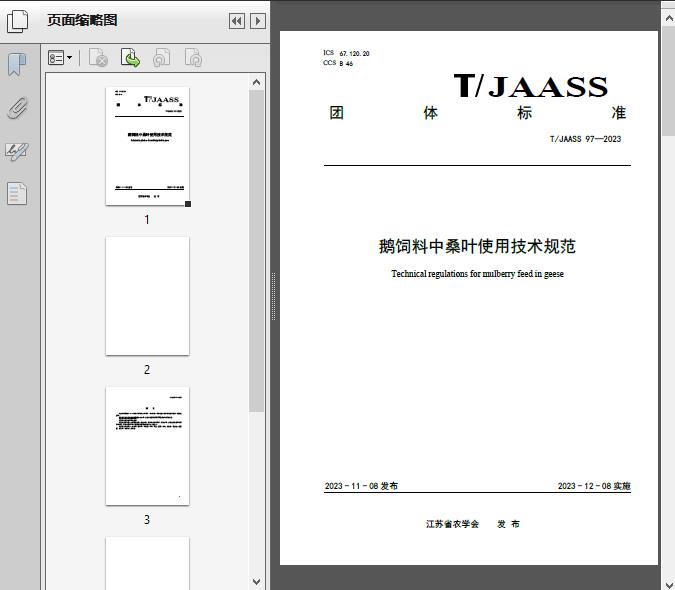Open the thumbnail options dropdown menu
Screen dimensions: 675x590
(x=60, y=58)
